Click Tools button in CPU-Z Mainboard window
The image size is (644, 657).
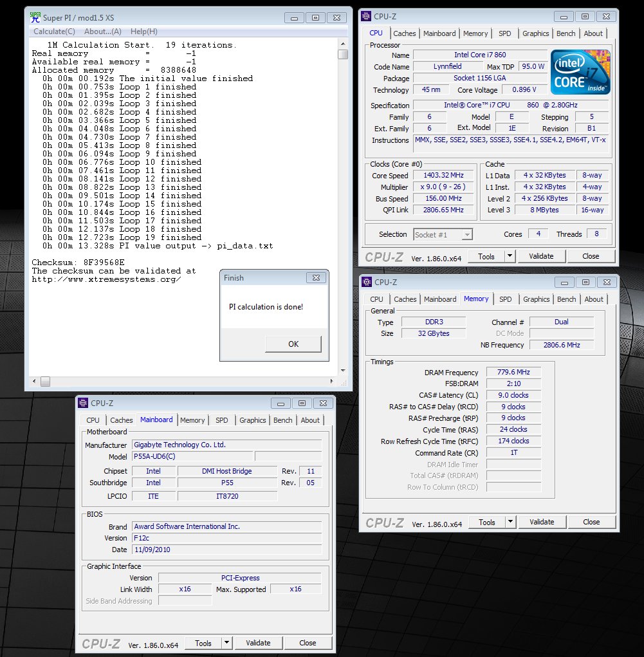pos(203,643)
